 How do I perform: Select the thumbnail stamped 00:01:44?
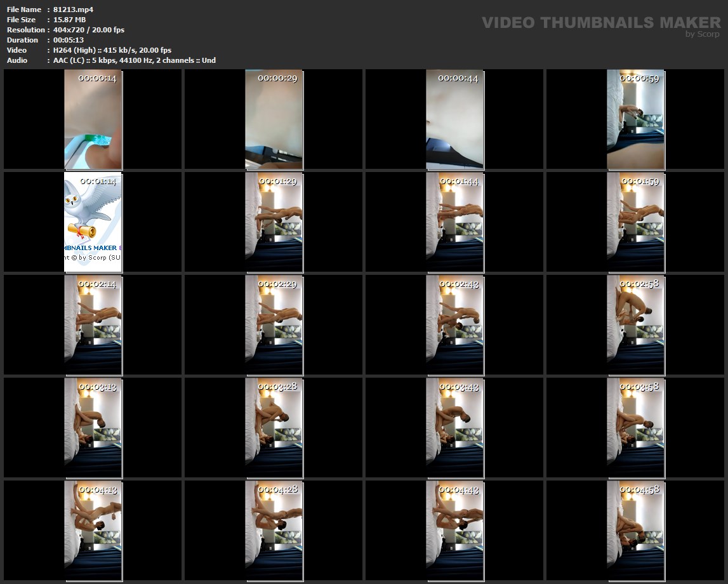point(455,222)
